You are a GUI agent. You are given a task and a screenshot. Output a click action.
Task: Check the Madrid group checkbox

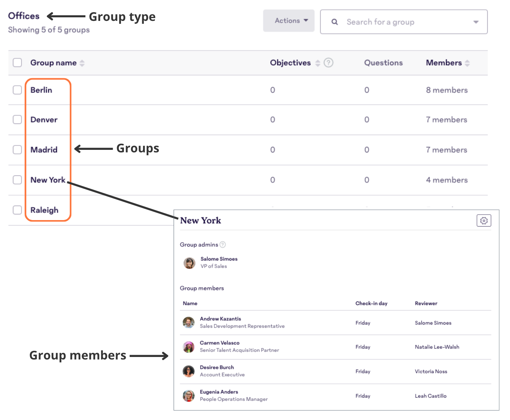(17, 149)
